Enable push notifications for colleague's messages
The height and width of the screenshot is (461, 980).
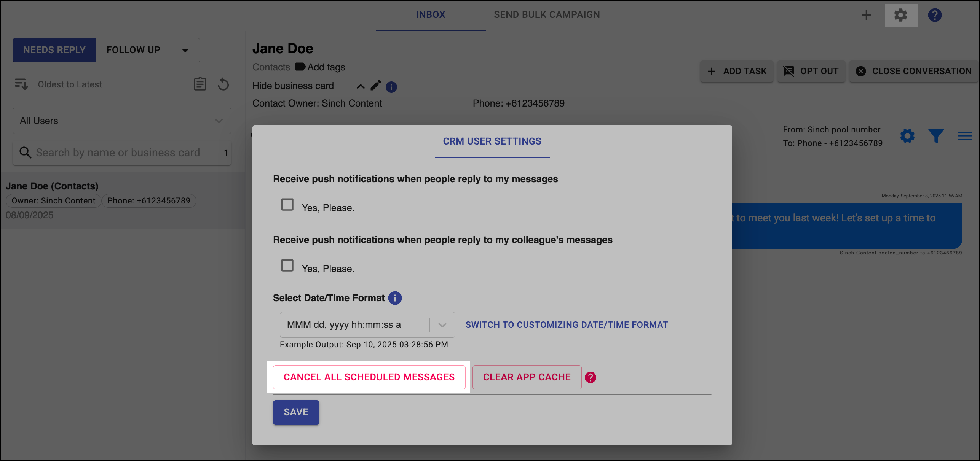click(287, 265)
